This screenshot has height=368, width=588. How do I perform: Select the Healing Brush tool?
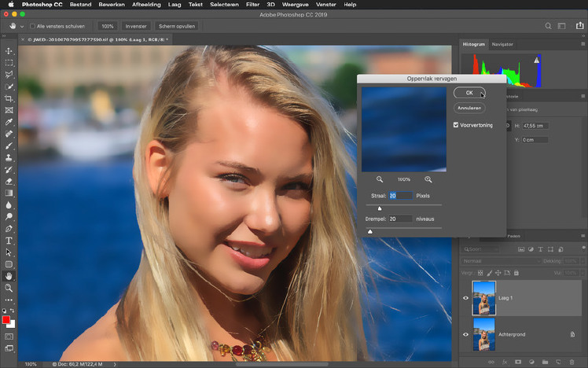coord(9,134)
